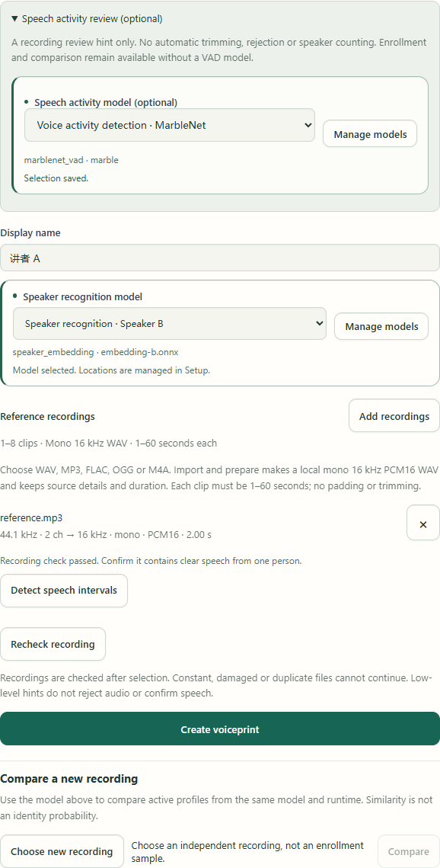
Task: Click the Recheck recording button
Action: coord(53,645)
